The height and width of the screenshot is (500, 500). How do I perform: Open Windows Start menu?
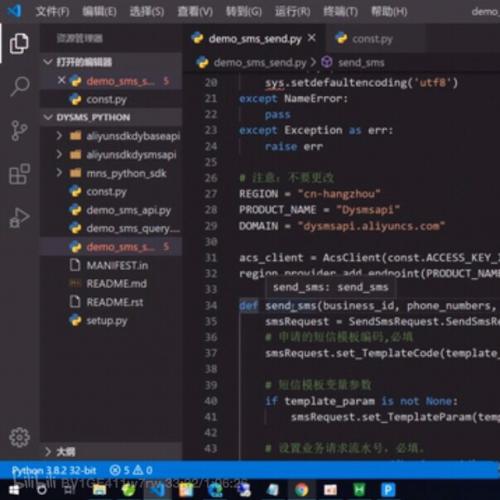[14, 490]
